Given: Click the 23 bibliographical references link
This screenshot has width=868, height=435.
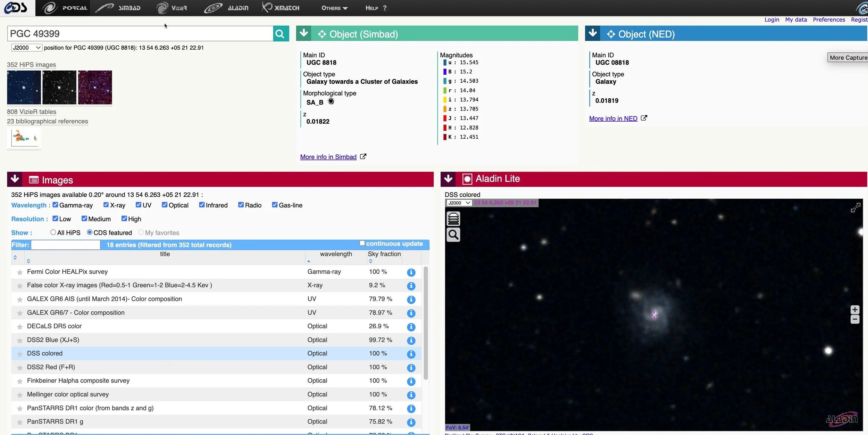Looking at the screenshot, I should point(48,121).
